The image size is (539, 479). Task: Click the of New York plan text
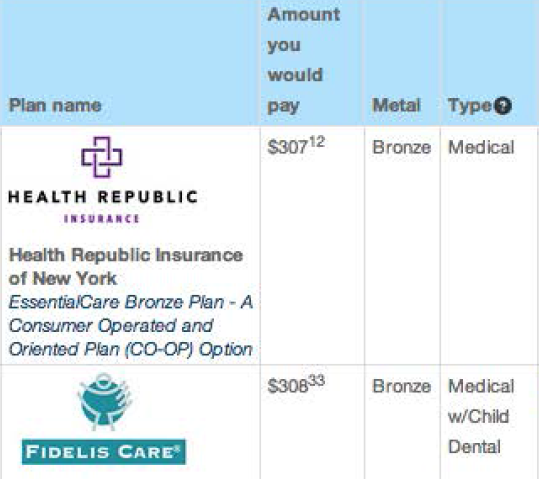coord(63,278)
